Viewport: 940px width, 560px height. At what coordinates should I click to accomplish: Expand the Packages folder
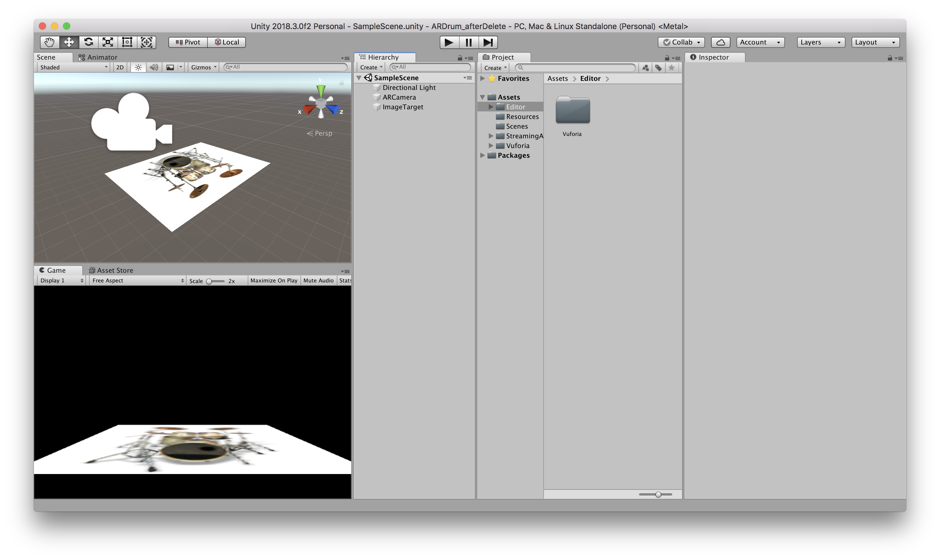(482, 155)
